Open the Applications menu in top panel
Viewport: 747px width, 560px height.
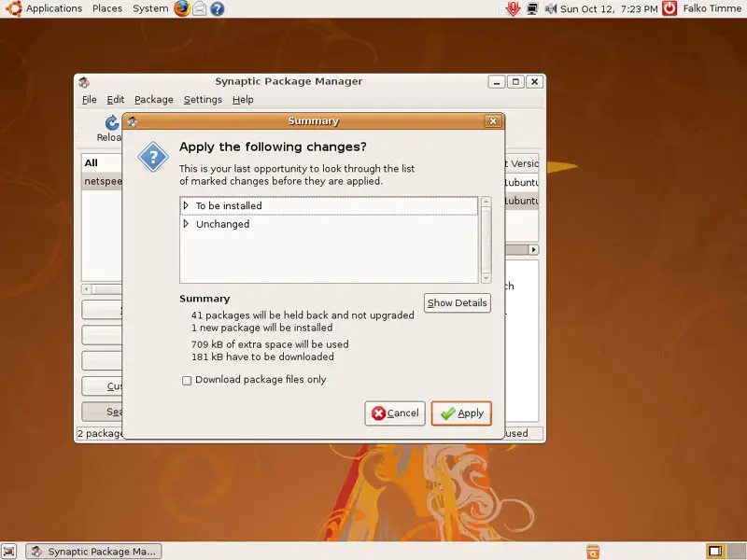pos(54,8)
